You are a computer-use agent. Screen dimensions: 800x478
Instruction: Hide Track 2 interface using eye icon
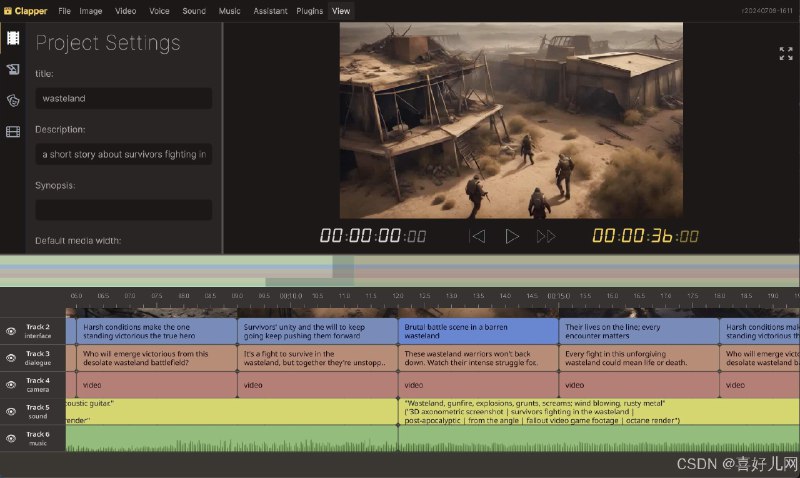[x=11, y=330]
